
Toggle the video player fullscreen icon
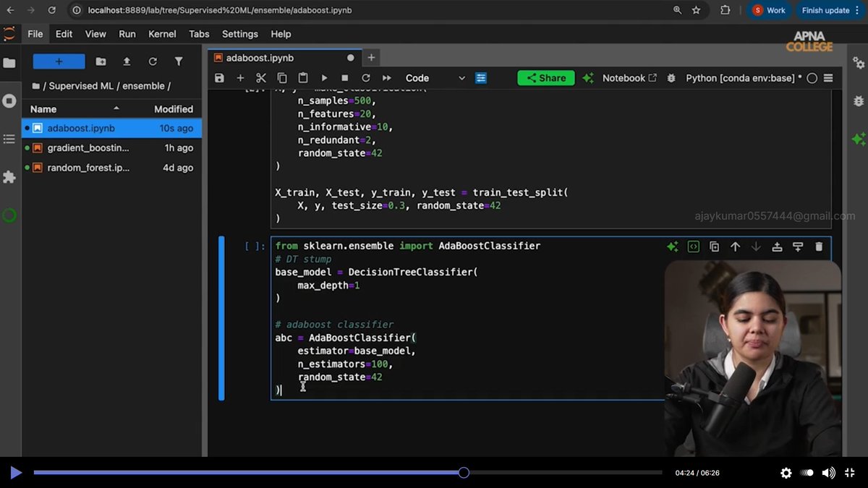[x=851, y=473]
